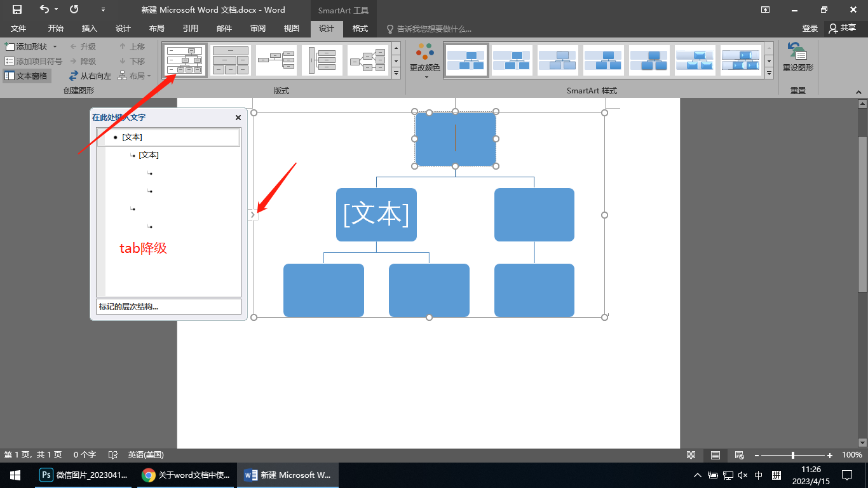Collapse text pane using side chevron
868x488 pixels.
pos(253,215)
